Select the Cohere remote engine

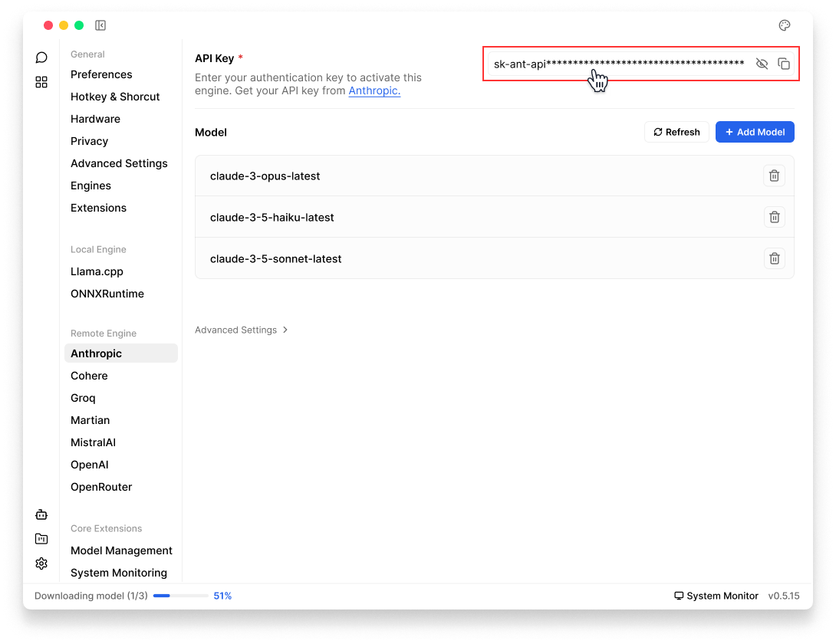pos(89,376)
